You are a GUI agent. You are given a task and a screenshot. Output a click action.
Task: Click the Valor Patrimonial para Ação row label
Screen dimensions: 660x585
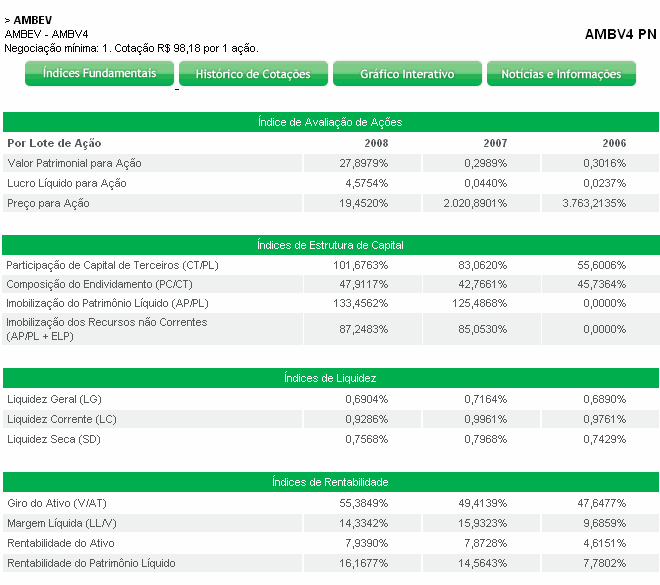pyautogui.click(x=75, y=163)
